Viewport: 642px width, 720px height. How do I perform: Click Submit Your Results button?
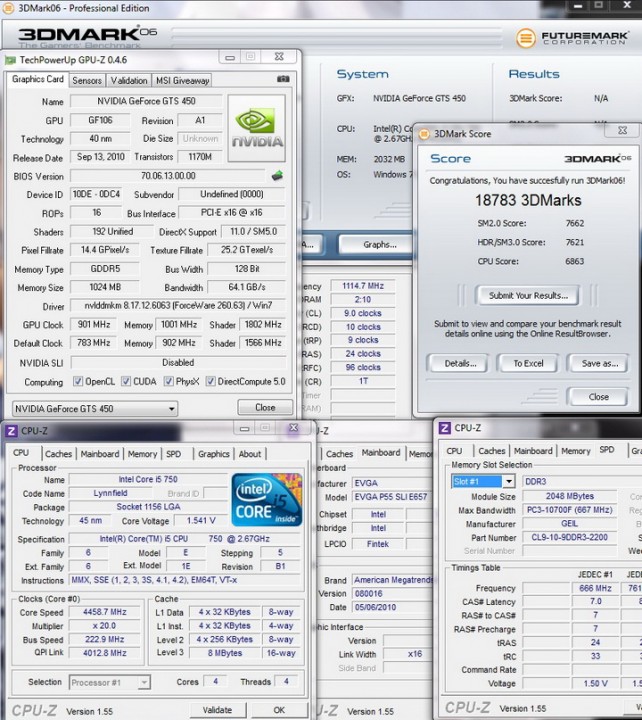tap(528, 295)
